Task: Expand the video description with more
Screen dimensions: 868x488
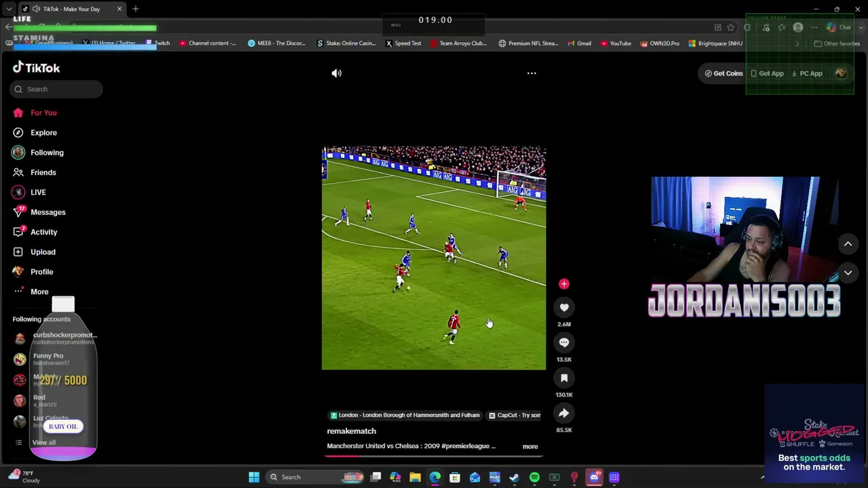Action: (530, 447)
